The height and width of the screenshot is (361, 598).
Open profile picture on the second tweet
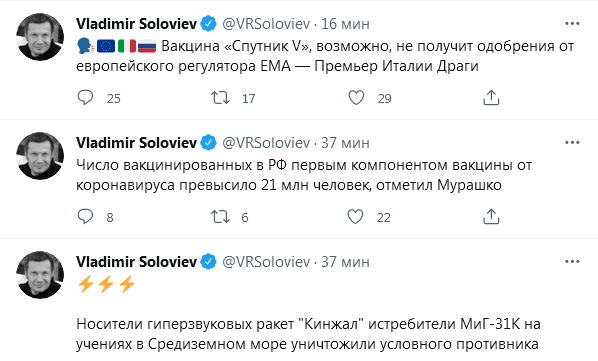point(40,156)
